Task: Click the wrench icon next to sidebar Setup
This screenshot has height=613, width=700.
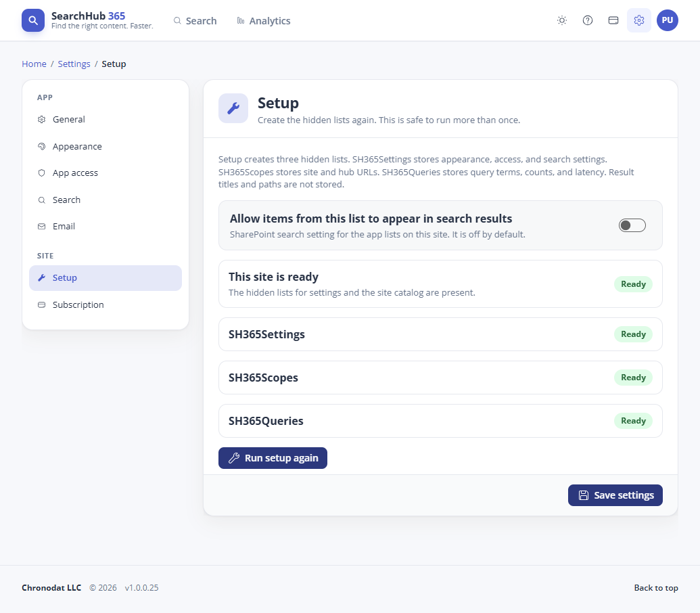Action: click(x=41, y=277)
